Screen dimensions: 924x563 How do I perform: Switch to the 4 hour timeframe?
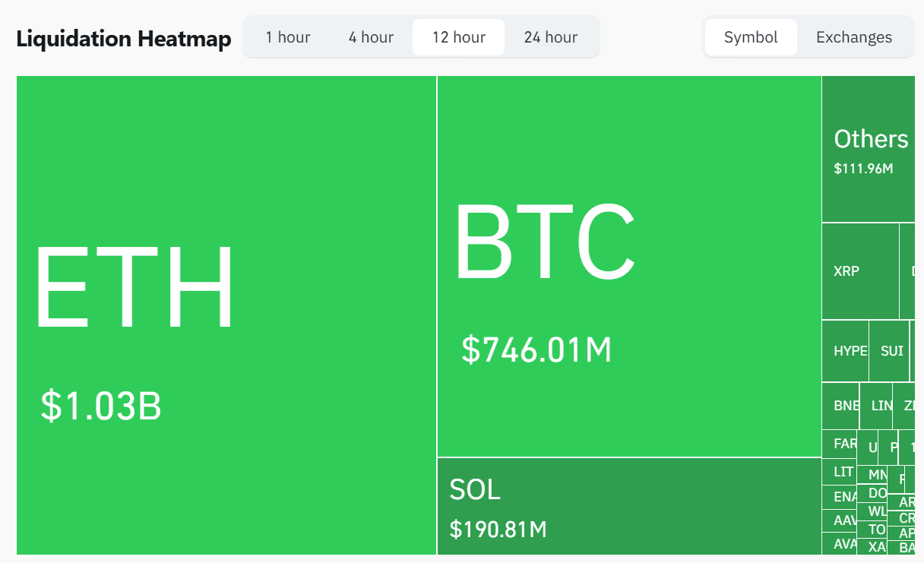click(x=371, y=37)
